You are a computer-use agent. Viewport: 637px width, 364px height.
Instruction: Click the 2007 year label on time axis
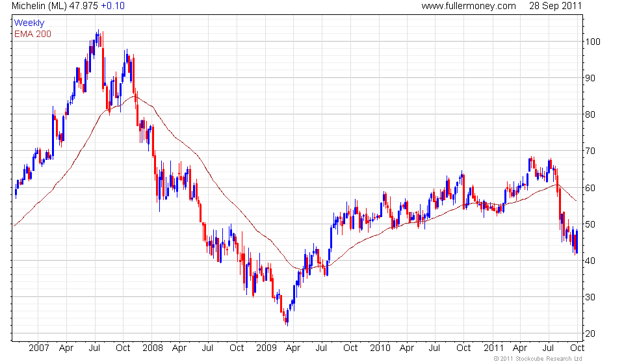coord(39,348)
